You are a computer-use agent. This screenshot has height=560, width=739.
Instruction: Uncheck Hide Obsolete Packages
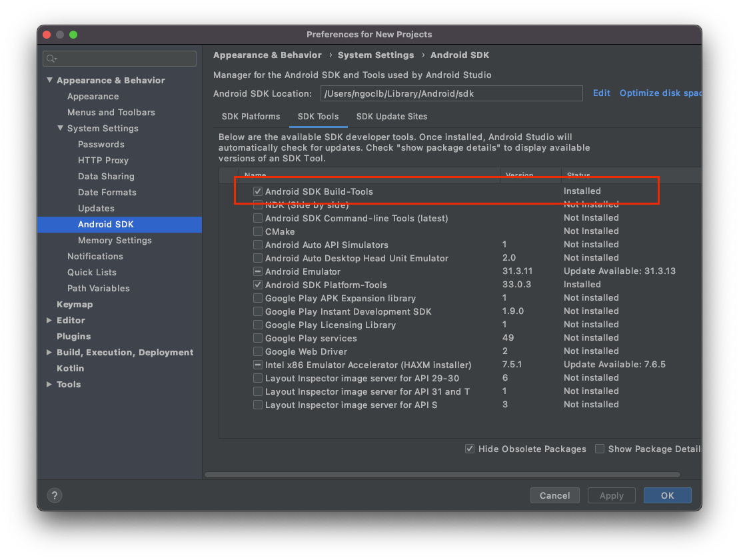(470, 449)
